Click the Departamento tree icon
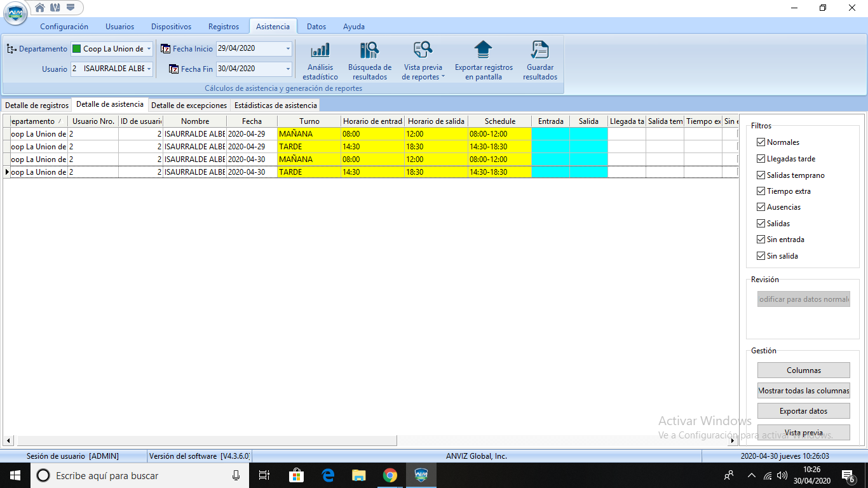This screenshot has width=868, height=488. (11, 49)
